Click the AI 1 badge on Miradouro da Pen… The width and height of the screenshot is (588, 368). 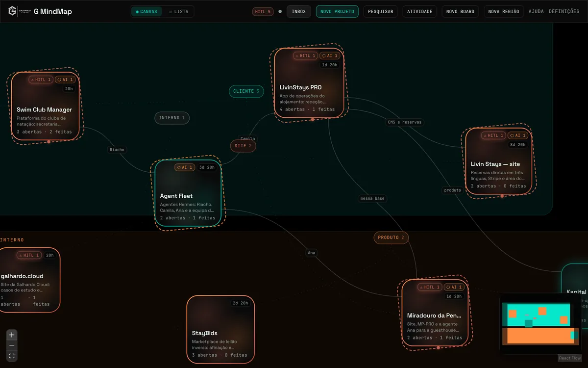454,287
